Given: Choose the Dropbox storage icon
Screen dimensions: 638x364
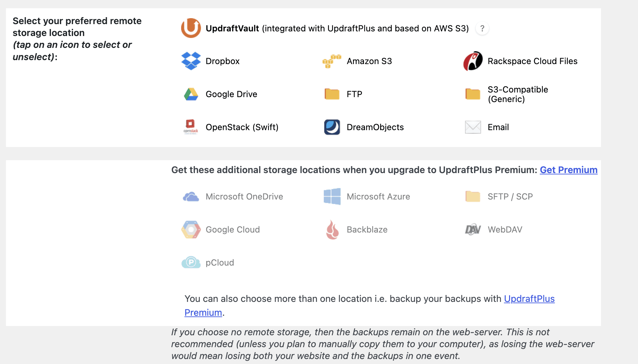Looking at the screenshot, I should [191, 61].
